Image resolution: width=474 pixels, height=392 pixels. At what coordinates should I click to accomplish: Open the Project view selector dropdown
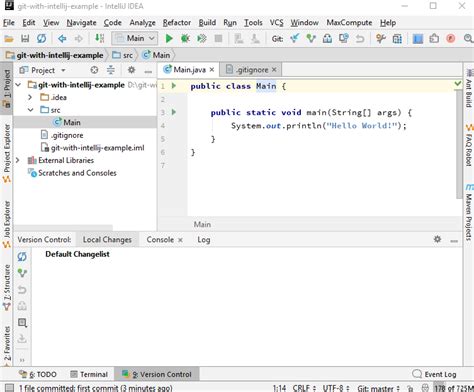tap(43, 70)
